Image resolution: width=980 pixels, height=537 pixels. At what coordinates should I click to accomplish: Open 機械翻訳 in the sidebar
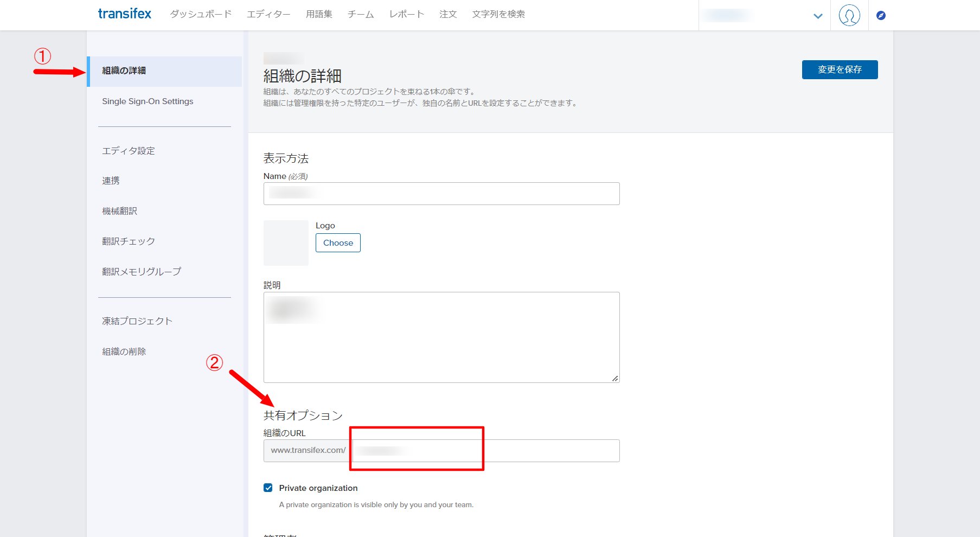[119, 211]
